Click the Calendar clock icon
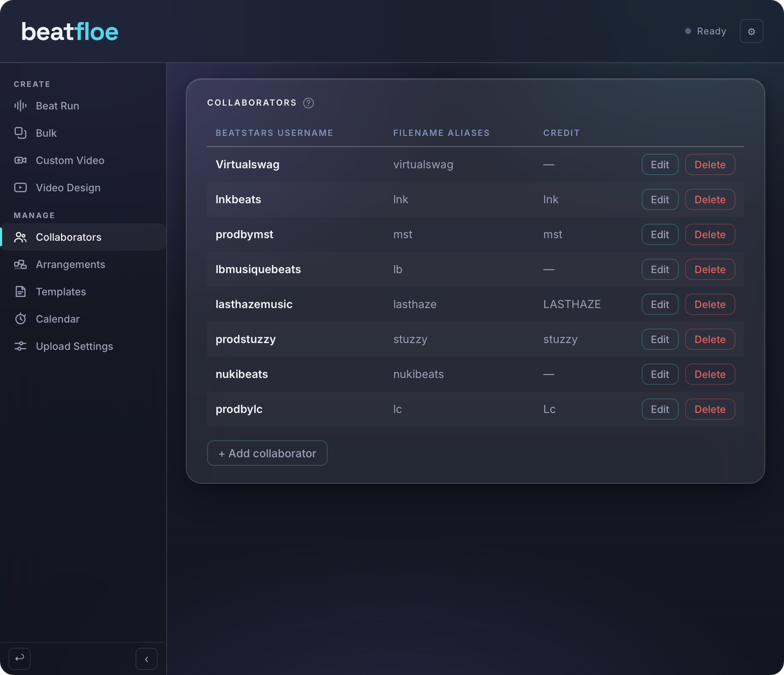 coord(21,319)
